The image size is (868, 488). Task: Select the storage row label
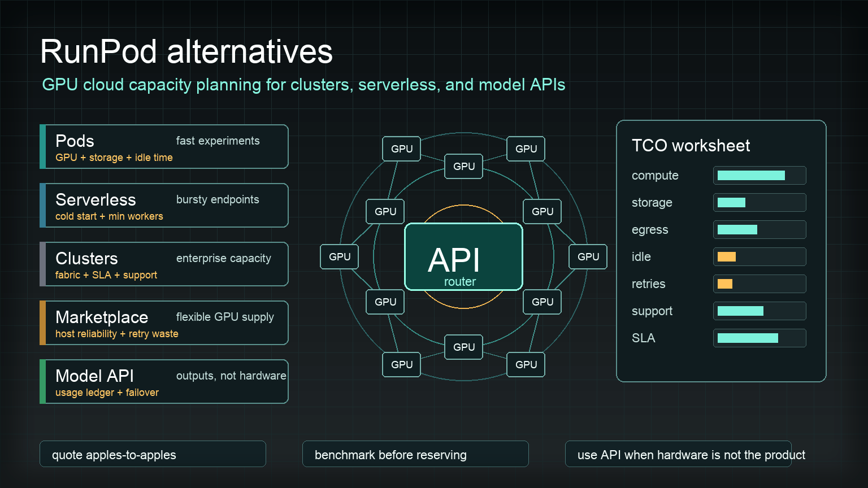point(652,203)
